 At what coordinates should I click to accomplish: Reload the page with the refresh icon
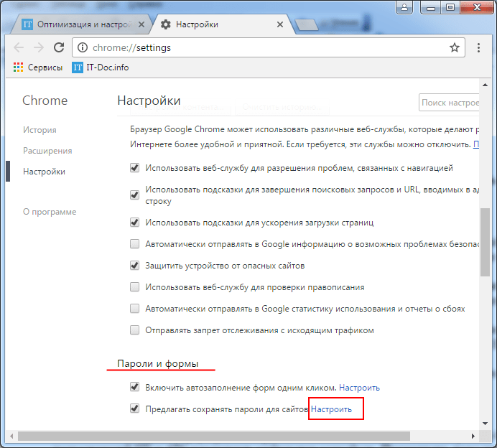(x=59, y=47)
